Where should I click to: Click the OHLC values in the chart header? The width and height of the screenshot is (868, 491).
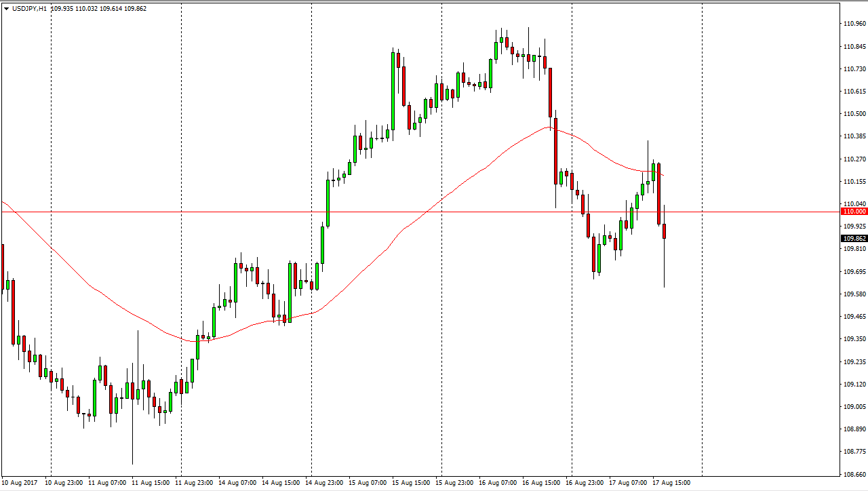coord(98,9)
